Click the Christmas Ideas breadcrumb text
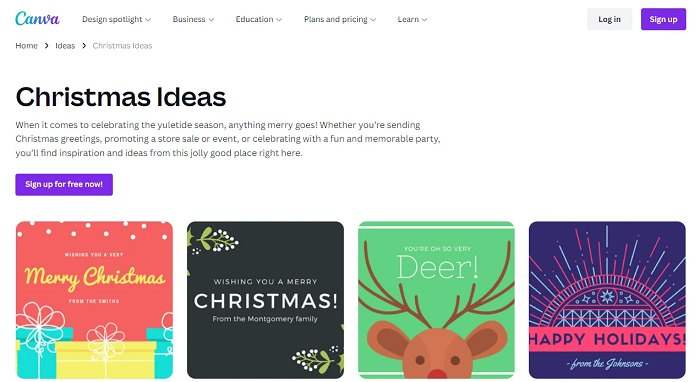The height and width of the screenshot is (382, 700). click(x=122, y=46)
